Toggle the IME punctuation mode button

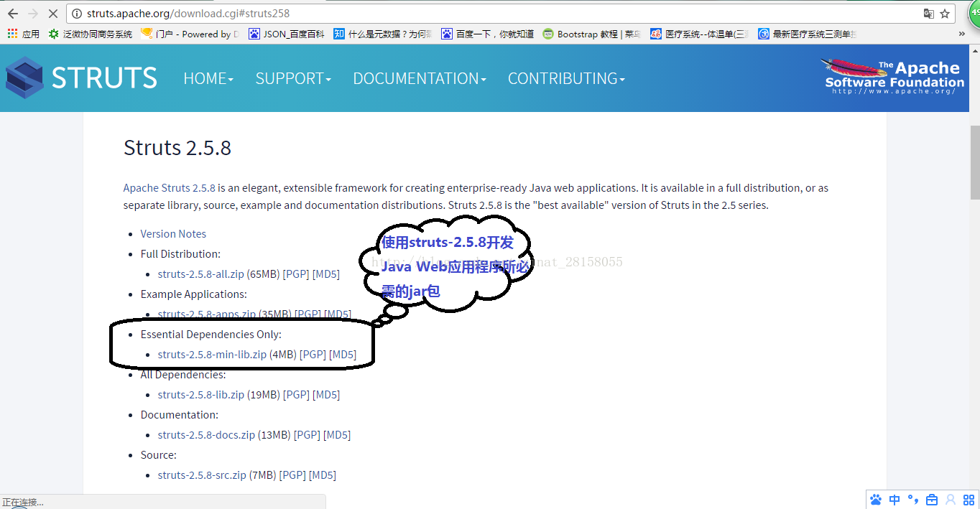pyautogui.click(x=913, y=500)
